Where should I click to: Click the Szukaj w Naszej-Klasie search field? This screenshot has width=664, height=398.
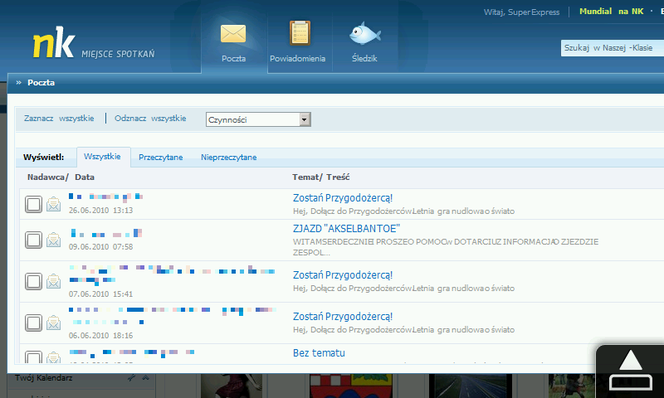point(612,48)
